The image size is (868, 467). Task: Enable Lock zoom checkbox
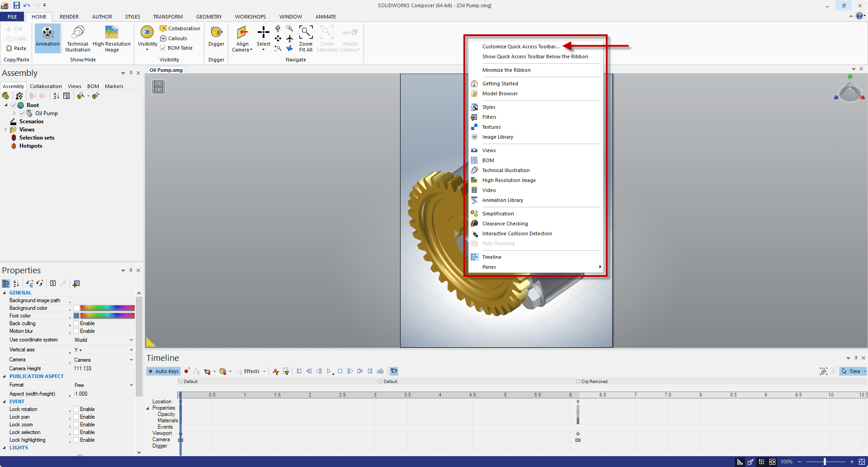pos(76,425)
